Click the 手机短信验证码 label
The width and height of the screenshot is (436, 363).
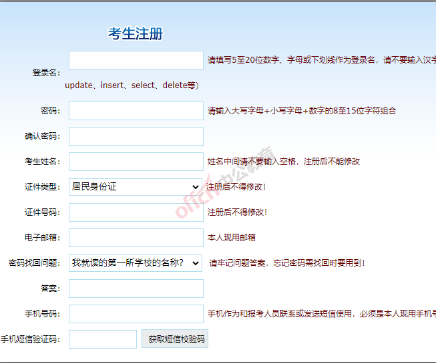30,339
